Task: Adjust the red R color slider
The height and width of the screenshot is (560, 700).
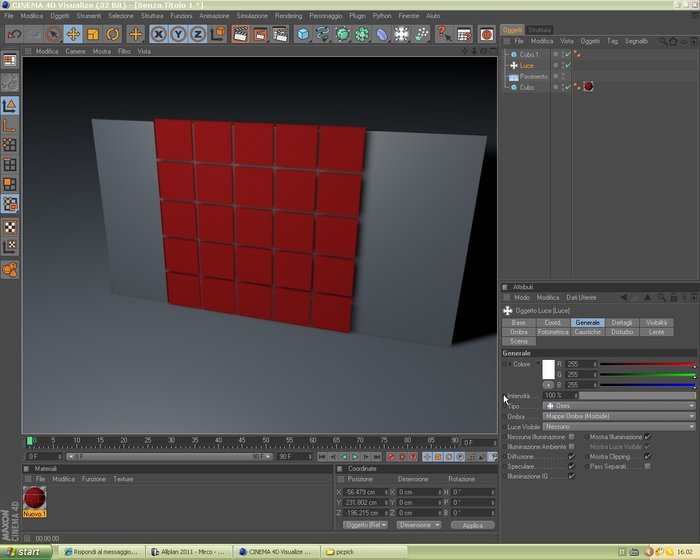Action: [x=648, y=364]
